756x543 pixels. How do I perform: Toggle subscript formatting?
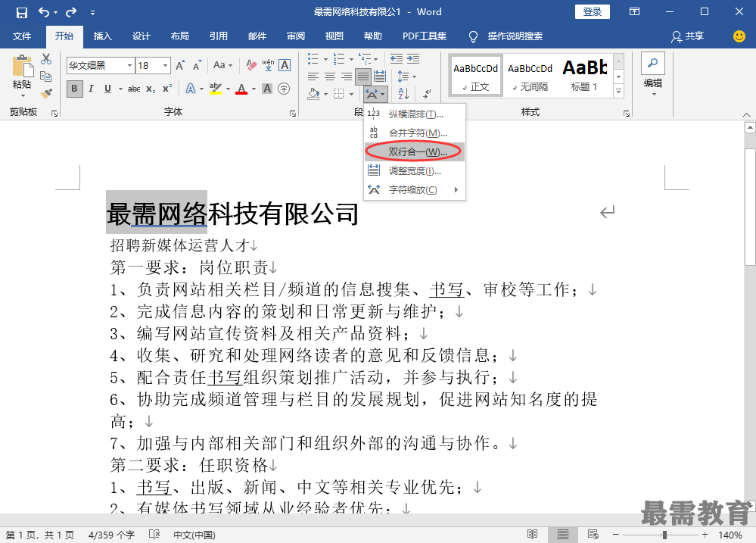pos(151,89)
